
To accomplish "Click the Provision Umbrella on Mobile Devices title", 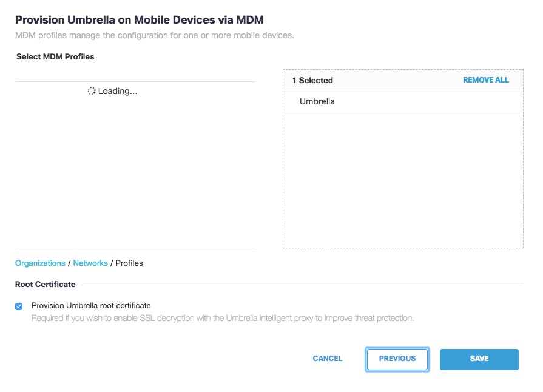I will [139, 20].
